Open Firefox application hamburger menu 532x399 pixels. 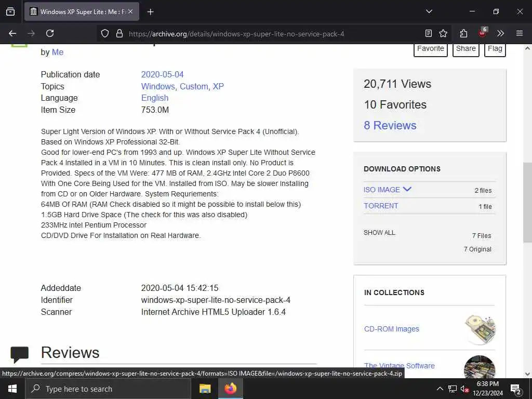click(x=520, y=33)
